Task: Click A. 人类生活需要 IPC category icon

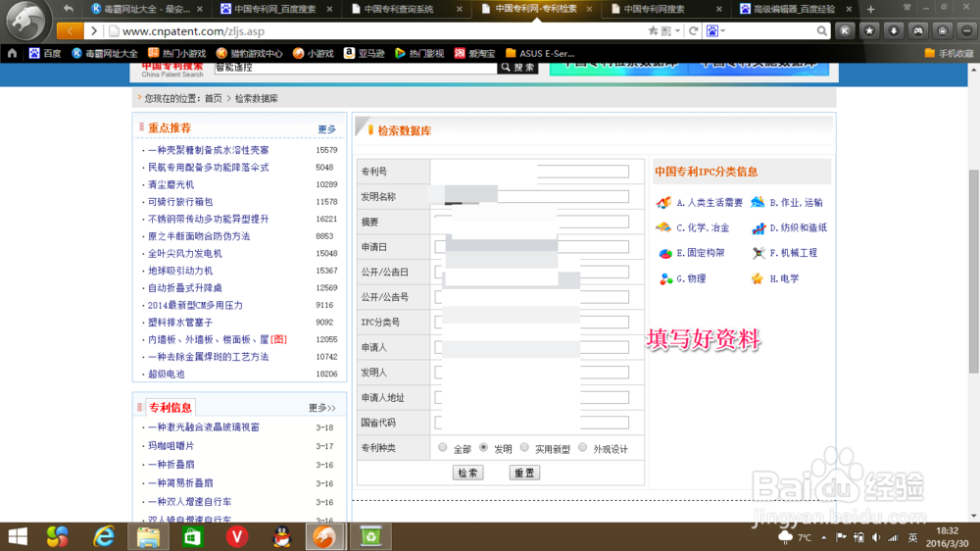Action: pyautogui.click(x=663, y=202)
